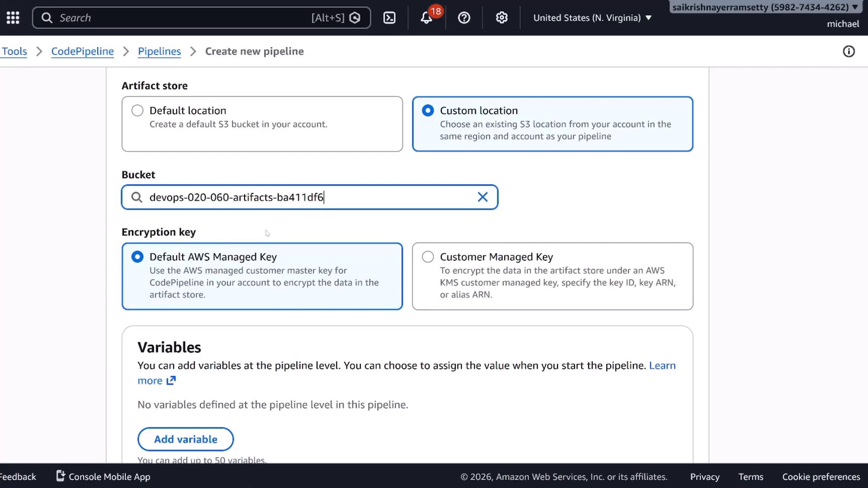Navigate to CodePipeline breadcrumb
The height and width of the screenshot is (488, 868).
(x=82, y=51)
